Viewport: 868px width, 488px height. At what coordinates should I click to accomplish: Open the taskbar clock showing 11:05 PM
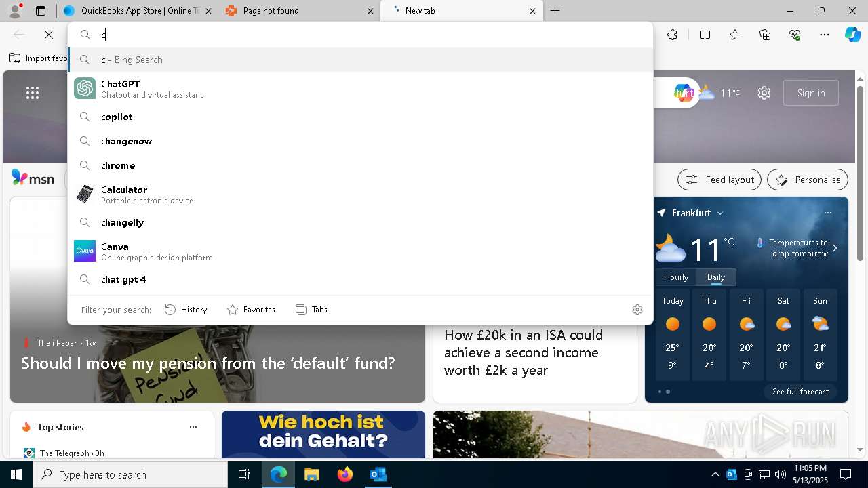[810, 474]
